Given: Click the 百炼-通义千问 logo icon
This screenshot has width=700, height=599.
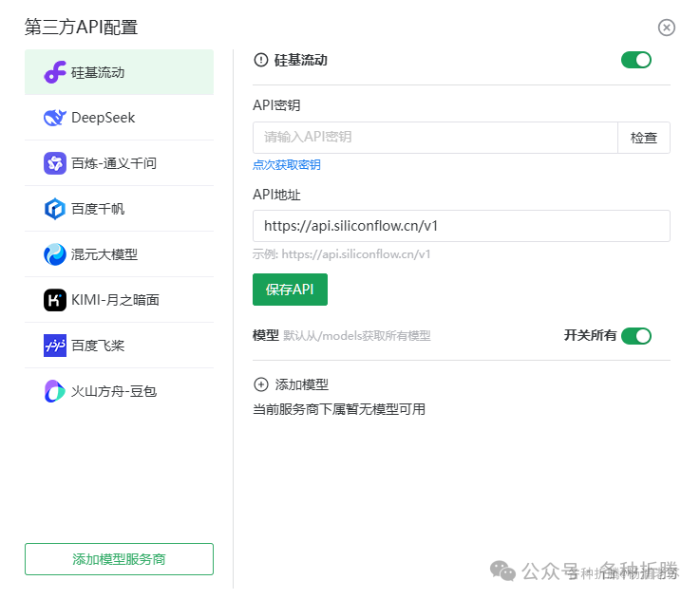Looking at the screenshot, I should 55,163.
